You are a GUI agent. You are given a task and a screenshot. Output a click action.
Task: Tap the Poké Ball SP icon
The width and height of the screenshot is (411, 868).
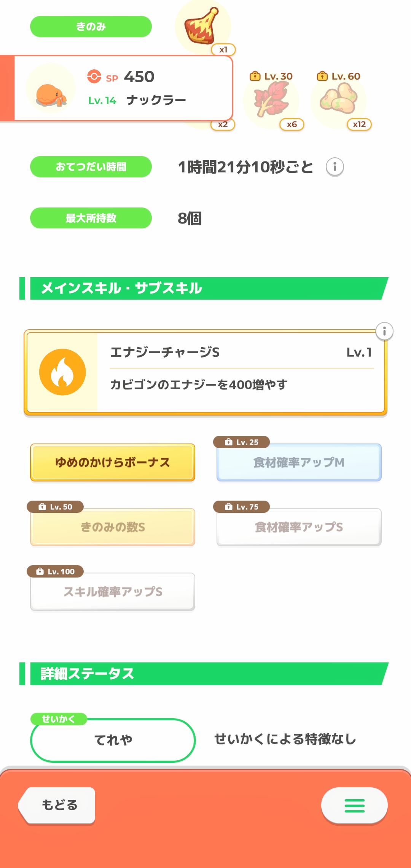(94, 76)
